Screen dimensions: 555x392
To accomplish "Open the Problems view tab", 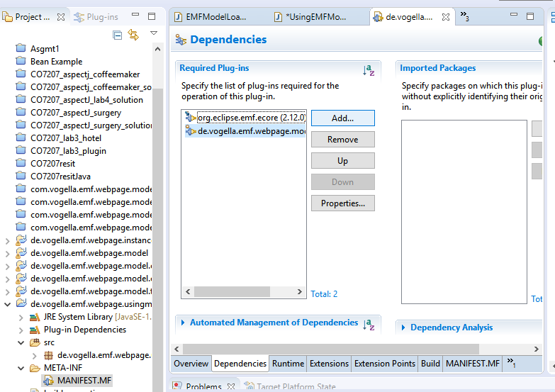I will coord(203,386).
